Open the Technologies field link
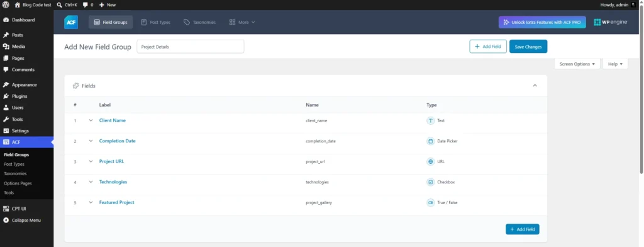 point(113,182)
